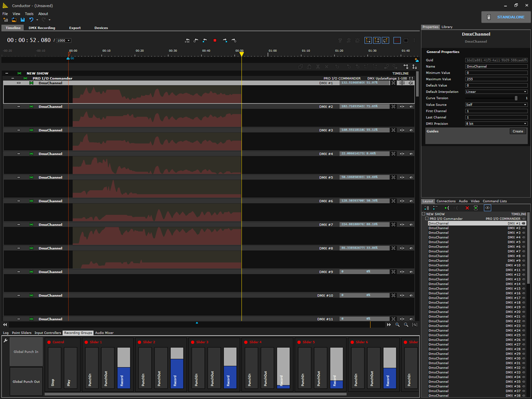Toggle the loop playback yellow icon
Image resolution: width=532 pixels, height=399 pixels.
(x=385, y=41)
